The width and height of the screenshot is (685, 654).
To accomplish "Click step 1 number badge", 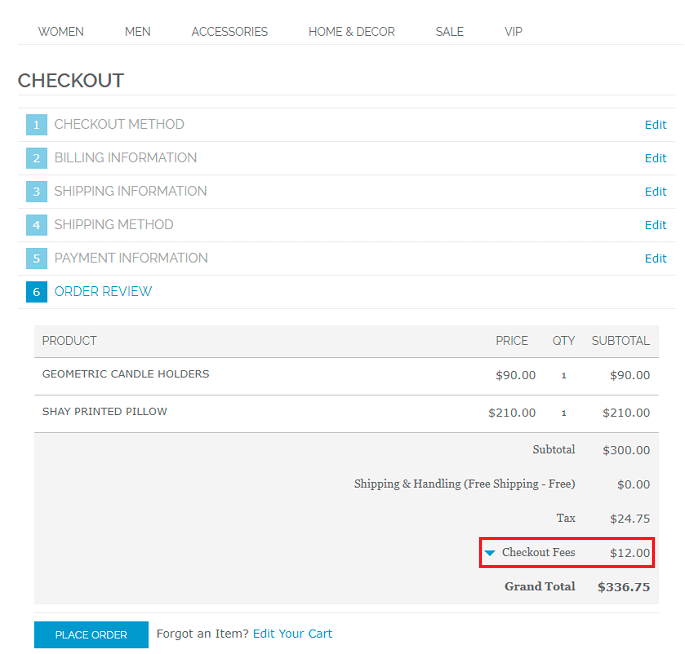I will 37,125.
